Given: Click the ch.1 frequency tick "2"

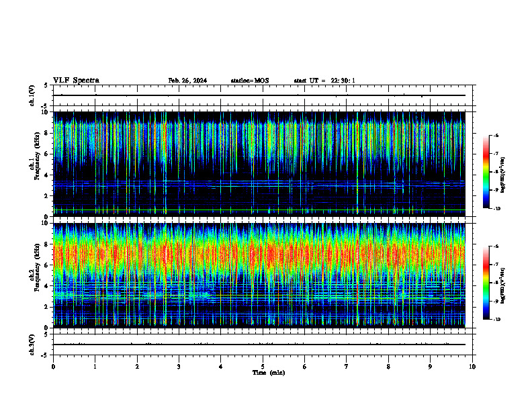Looking at the screenshot, I should (47, 195).
